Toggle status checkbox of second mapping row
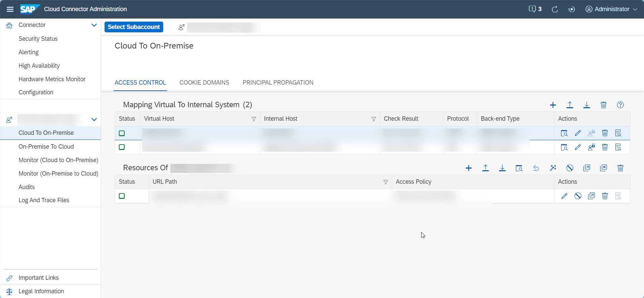Image resolution: width=644 pixels, height=298 pixels. (x=122, y=147)
